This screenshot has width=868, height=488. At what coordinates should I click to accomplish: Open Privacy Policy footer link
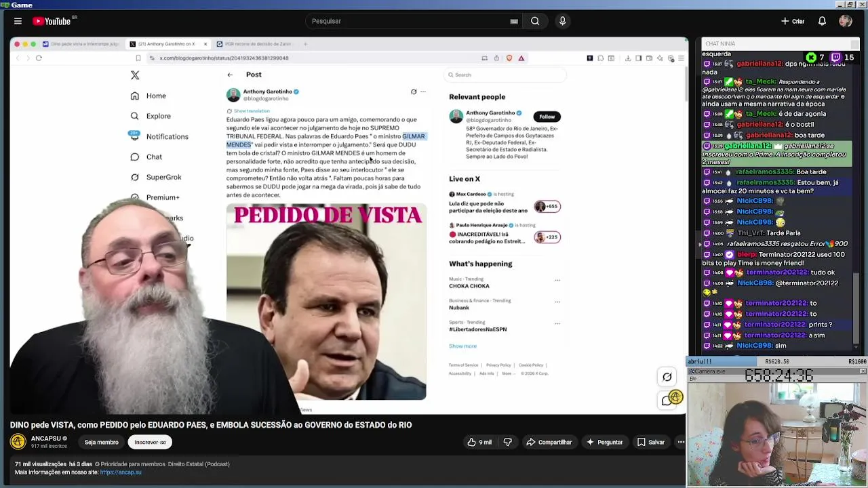498,365
